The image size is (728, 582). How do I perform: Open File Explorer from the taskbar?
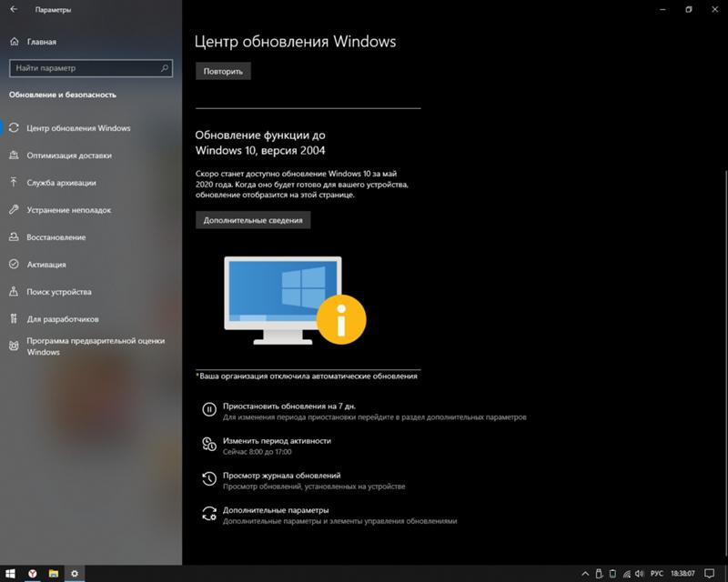[54, 574]
